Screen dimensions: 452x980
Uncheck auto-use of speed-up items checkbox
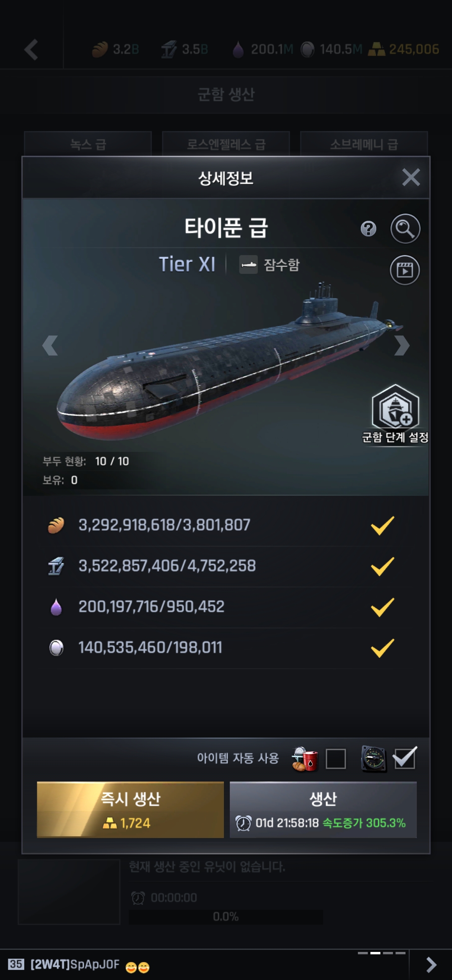tap(404, 759)
